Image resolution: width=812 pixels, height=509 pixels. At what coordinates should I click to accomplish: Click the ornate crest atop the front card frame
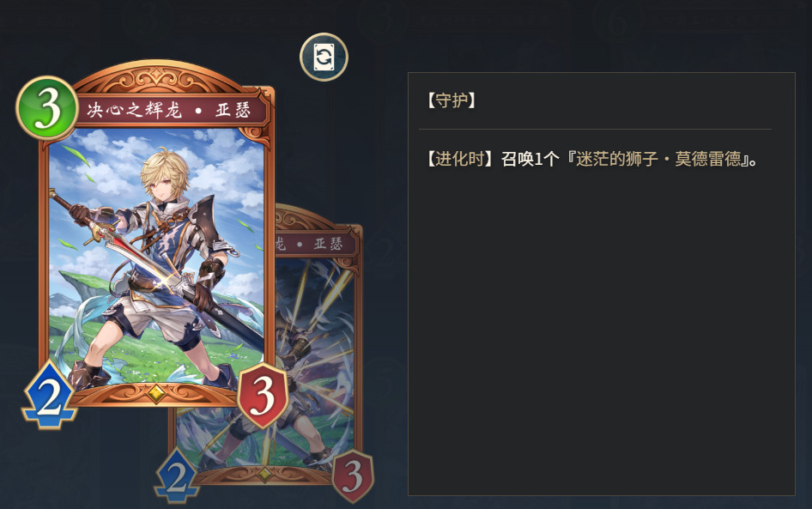coord(157,79)
